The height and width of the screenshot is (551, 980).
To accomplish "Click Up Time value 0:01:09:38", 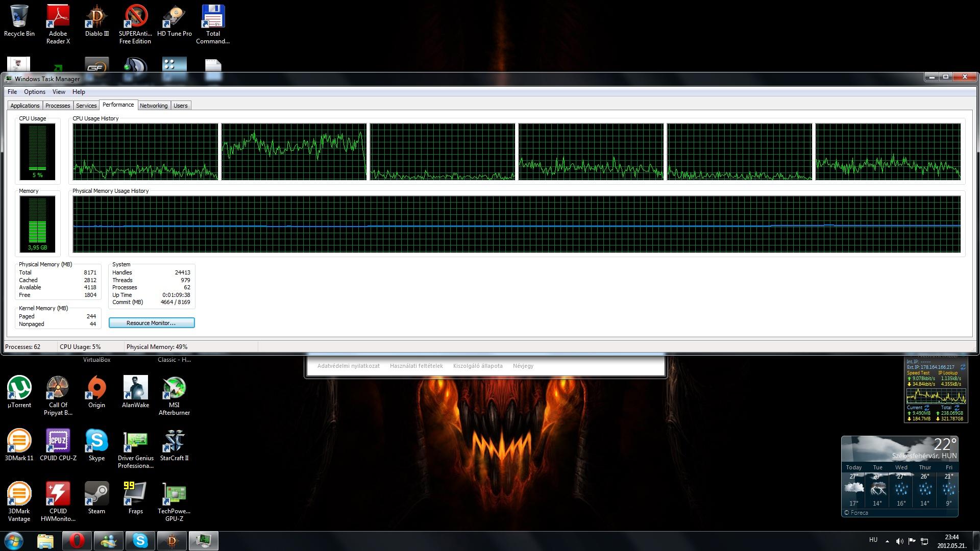I will 176,295.
